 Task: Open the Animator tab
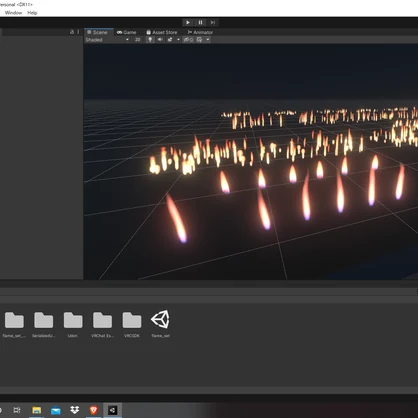tap(200, 32)
